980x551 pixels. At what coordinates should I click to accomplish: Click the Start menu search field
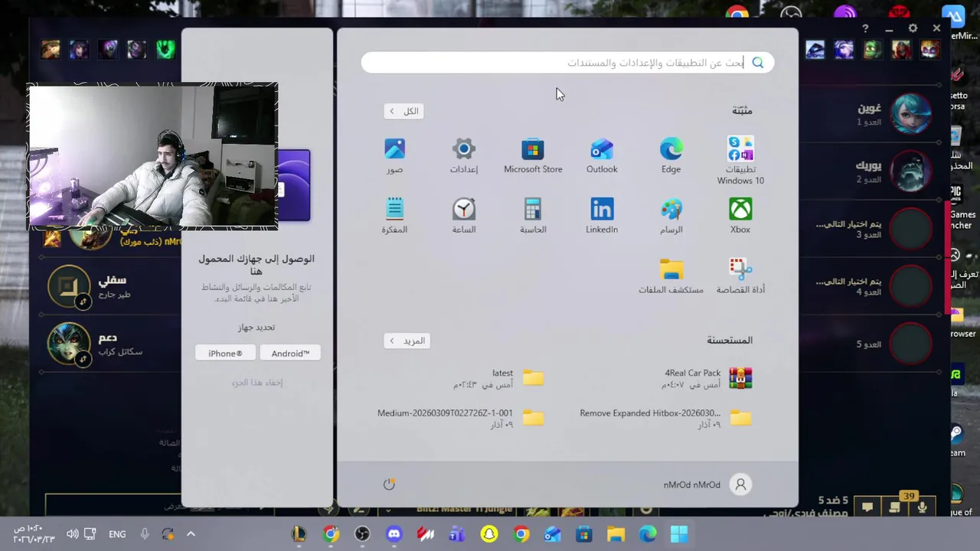click(567, 63)
